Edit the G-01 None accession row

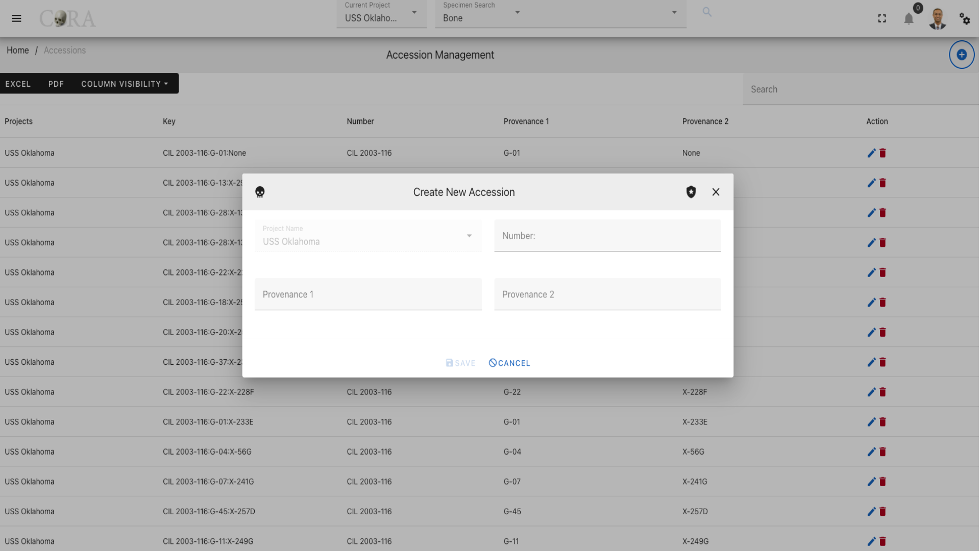pos(871,153)
